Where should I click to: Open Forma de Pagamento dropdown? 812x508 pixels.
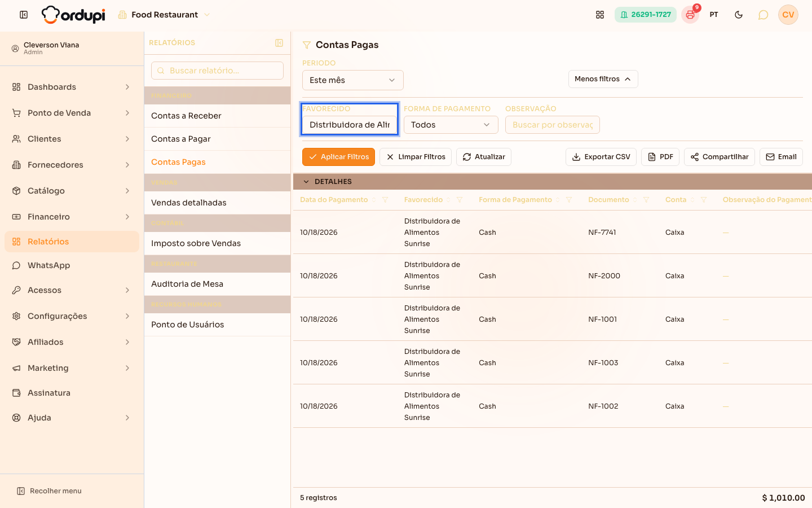[x=451, y=125]
